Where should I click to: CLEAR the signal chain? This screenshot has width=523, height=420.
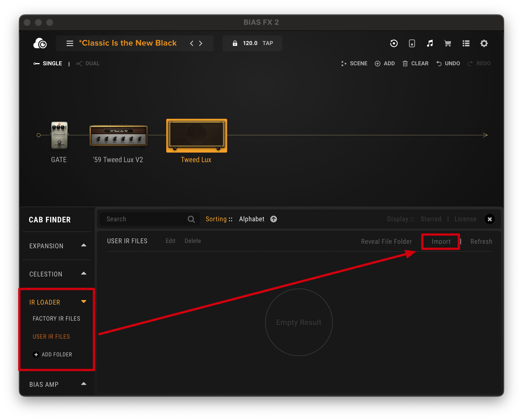[415, 63]
